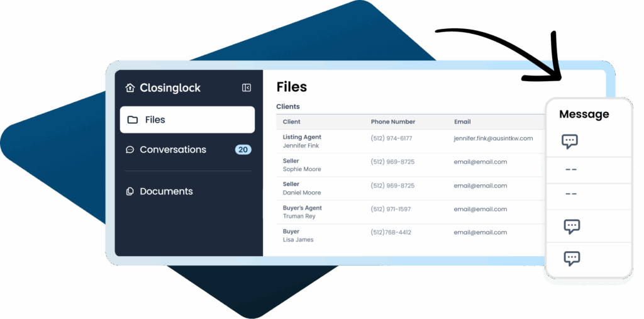Click the Documents copy icon
Viewport: 644px width, 319px height.
pyautogui.click(x=130, y=191)
